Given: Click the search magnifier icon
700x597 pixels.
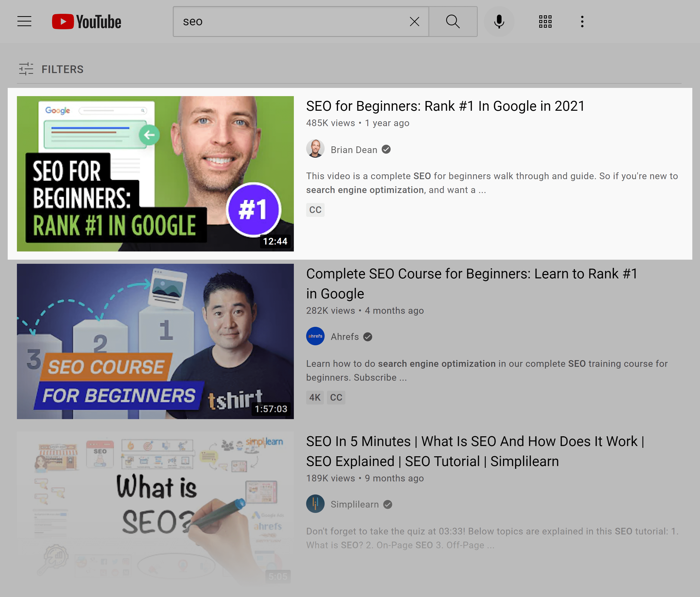Looking at the screenshot, I should 453,22.
